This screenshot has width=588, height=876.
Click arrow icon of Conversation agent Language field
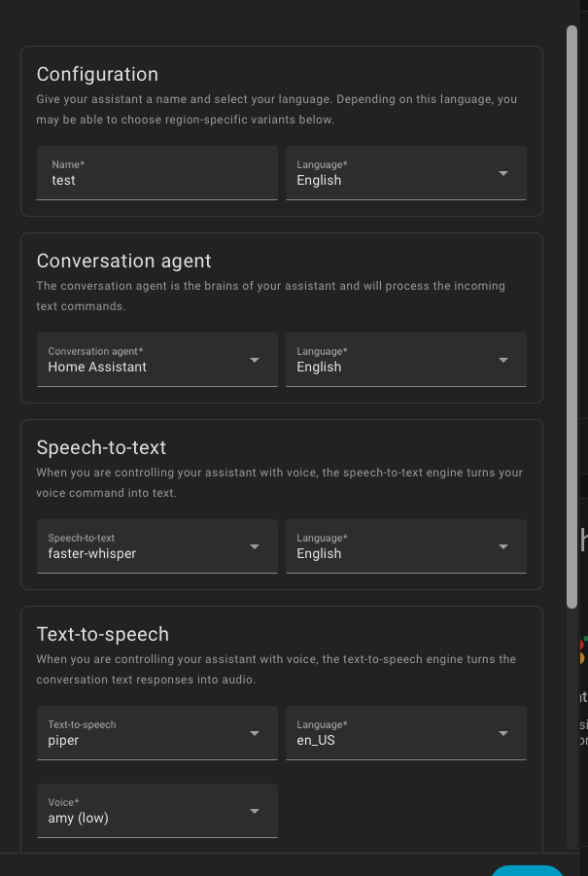[503, 360]
